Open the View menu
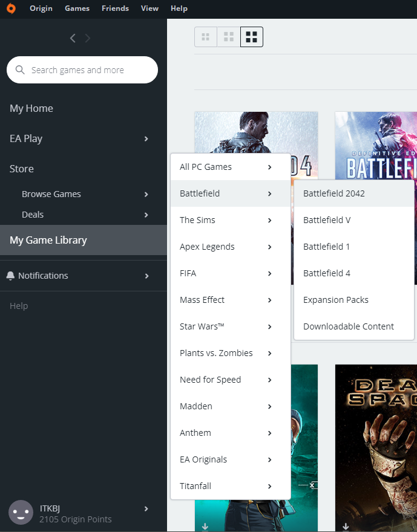Viewport: 417px width, 532px height. point(149,8)
